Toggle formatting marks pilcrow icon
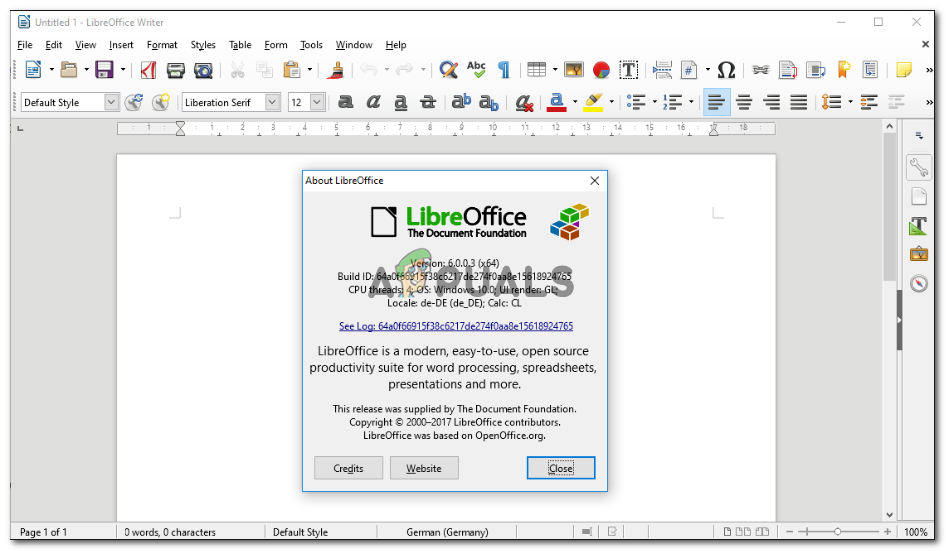Viewport: 946px width, 551px height. tap(504, 70)
